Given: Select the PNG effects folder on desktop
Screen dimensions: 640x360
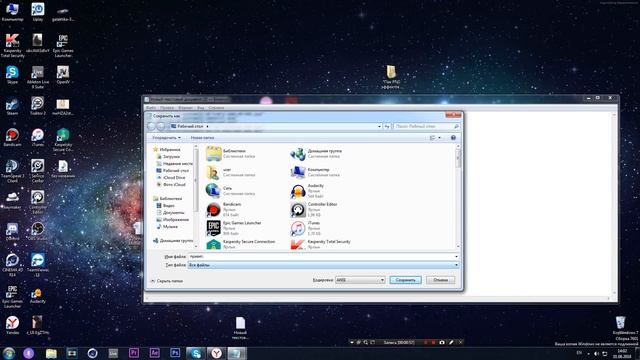Looking at the screenshot, I should [391, 77].
